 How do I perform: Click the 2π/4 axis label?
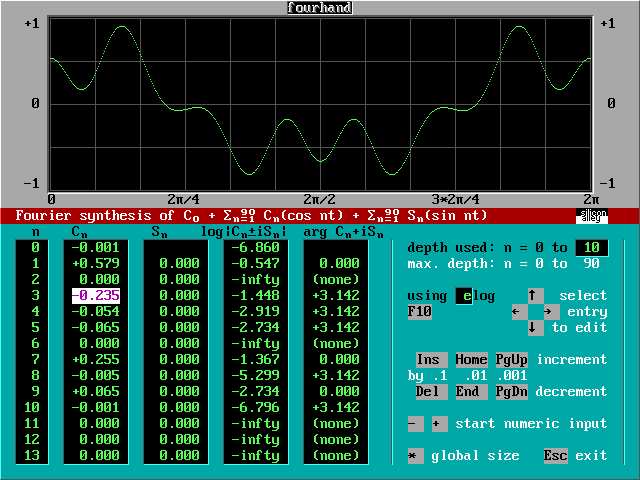(x=184, y=200)
